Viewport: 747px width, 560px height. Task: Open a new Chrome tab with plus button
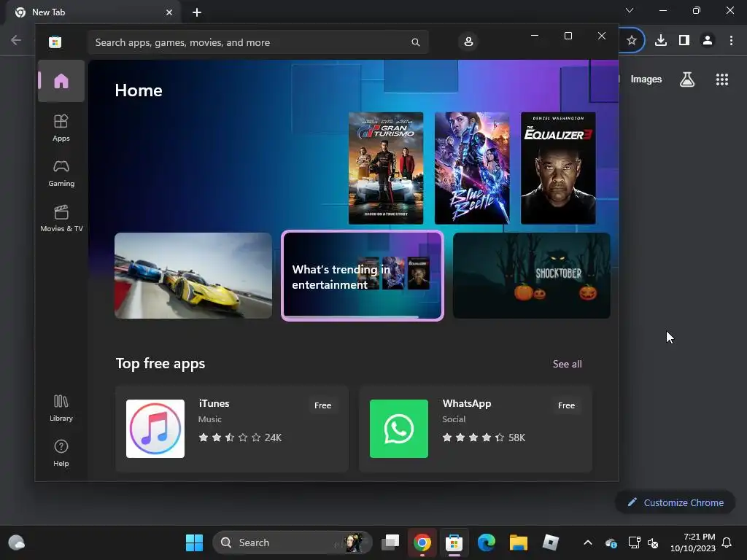(x=197, y=12)
